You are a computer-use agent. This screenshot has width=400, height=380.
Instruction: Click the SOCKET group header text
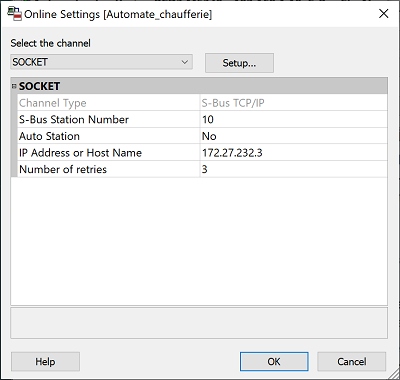pyautogui.click(x=39, y=86)
